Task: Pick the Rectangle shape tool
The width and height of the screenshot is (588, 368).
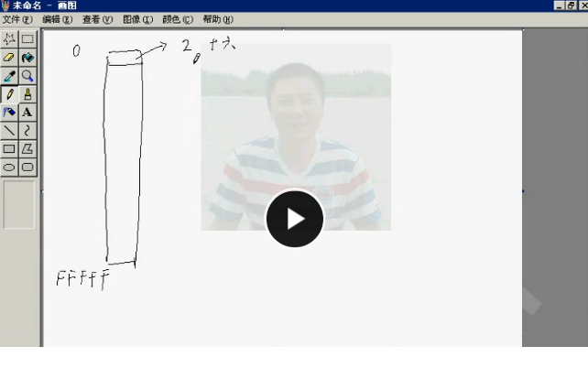Action: pyautogui.click(x=9, y=149)
